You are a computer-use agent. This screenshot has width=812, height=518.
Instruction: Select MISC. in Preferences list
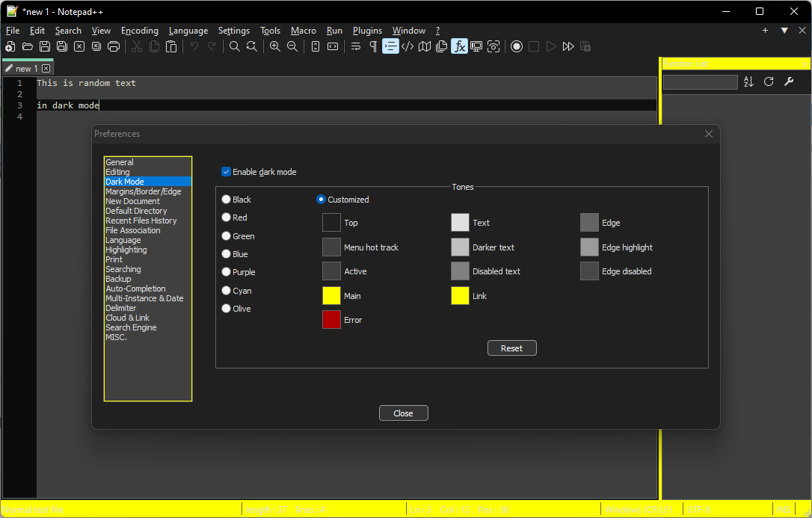pyautogui.click(x=147, y=337)
